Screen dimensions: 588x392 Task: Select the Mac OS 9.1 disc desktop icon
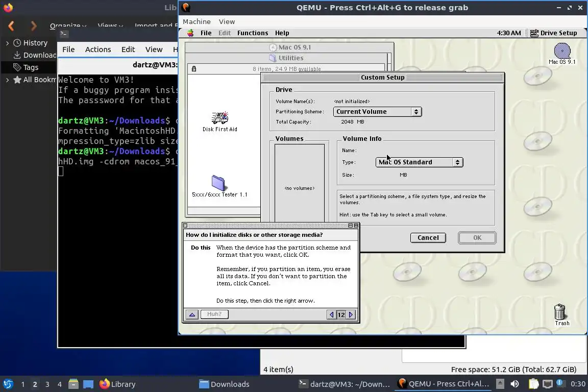pos(562,54)
